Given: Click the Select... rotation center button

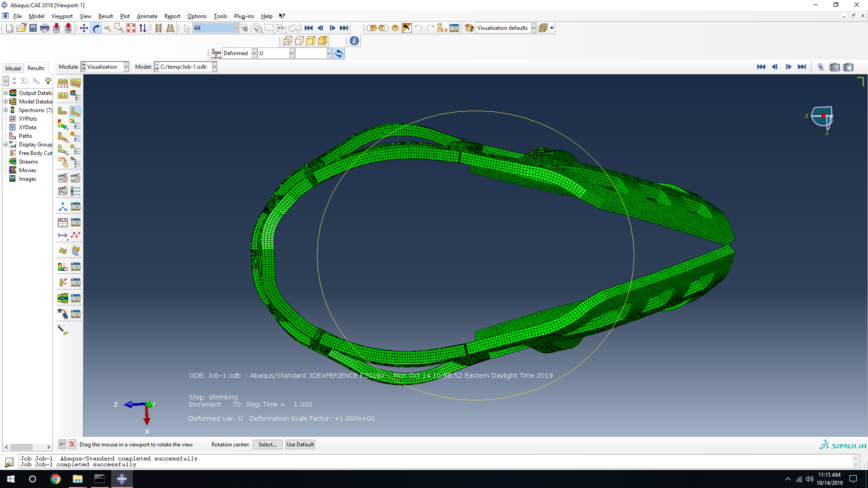Looking at the screenshot, I should coord(267,445).
